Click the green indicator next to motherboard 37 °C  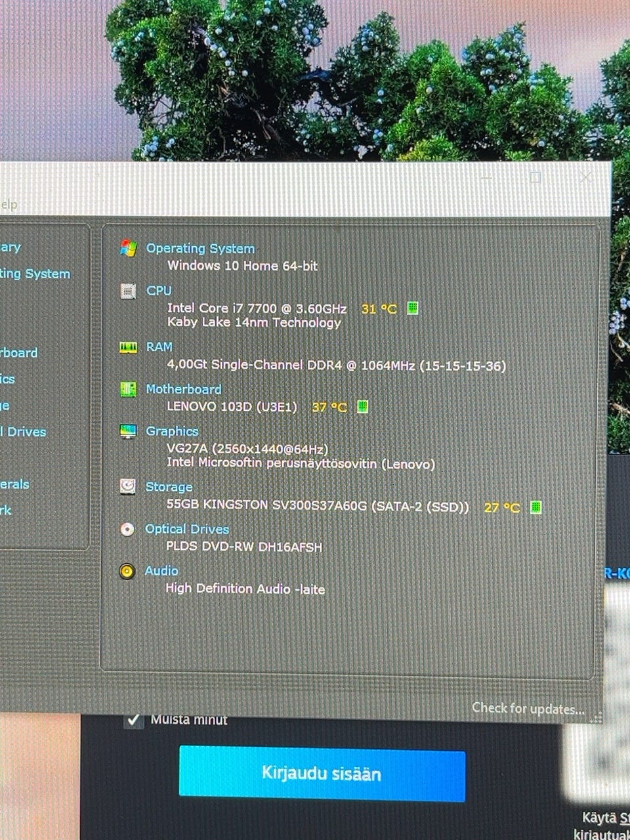tap(362, 407)
